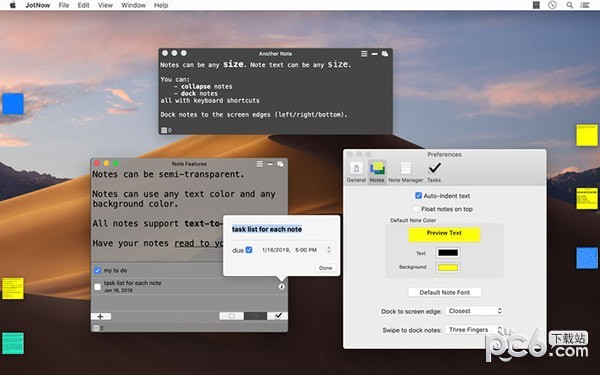Image resolution: width=600 pixels, height=375 pixels.
Task: Open the blue docked note on right edge
Action: pyautogui.click(x=587, y=258)
